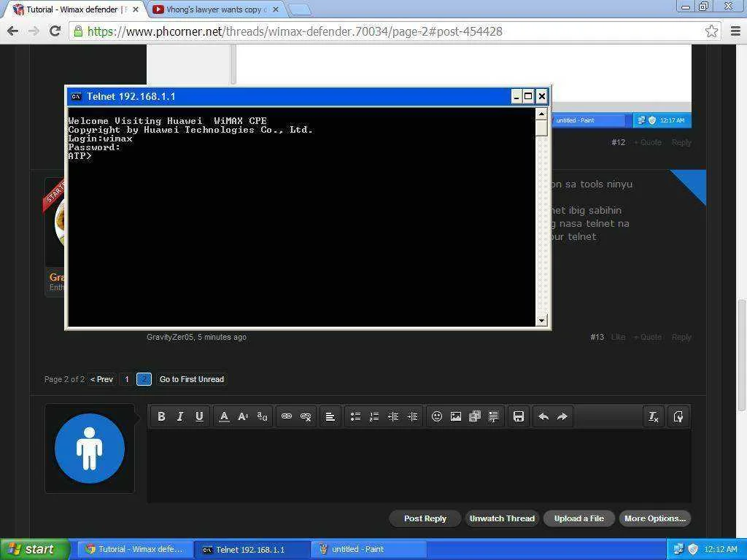Click the browser forward arrow
The height and width of the screenshot is (560, 747).
[34, 31]
